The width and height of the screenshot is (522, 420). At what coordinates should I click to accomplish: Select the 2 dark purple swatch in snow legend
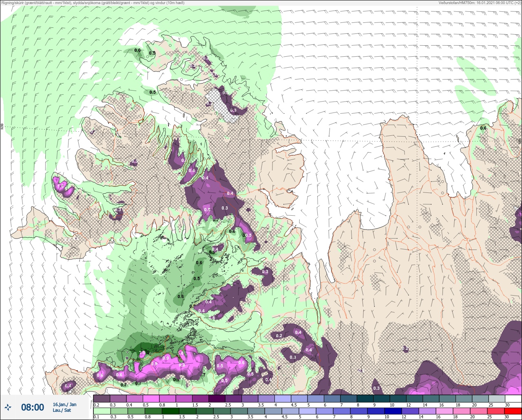(x=217, y=398)
